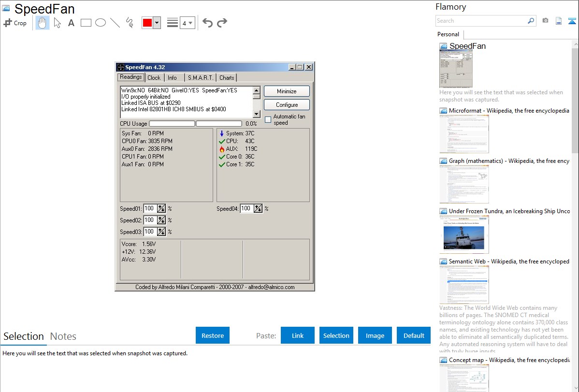Click the red color swatch

click(147, 23)
